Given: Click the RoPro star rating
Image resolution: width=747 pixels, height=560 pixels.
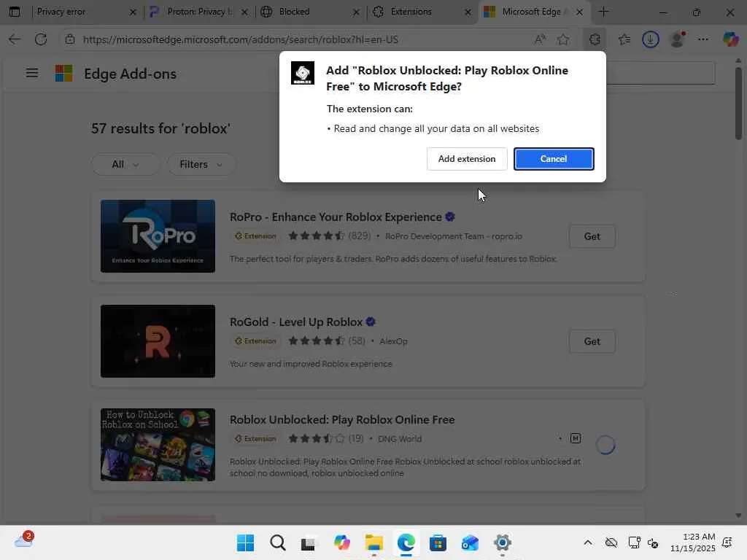Looking at the screenshot, I should (317, 236).
